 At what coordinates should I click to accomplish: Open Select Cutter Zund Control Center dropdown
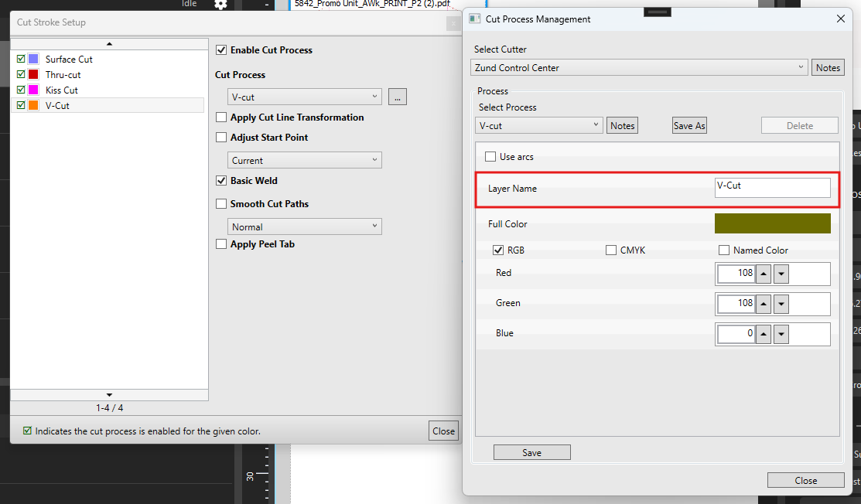639,67
